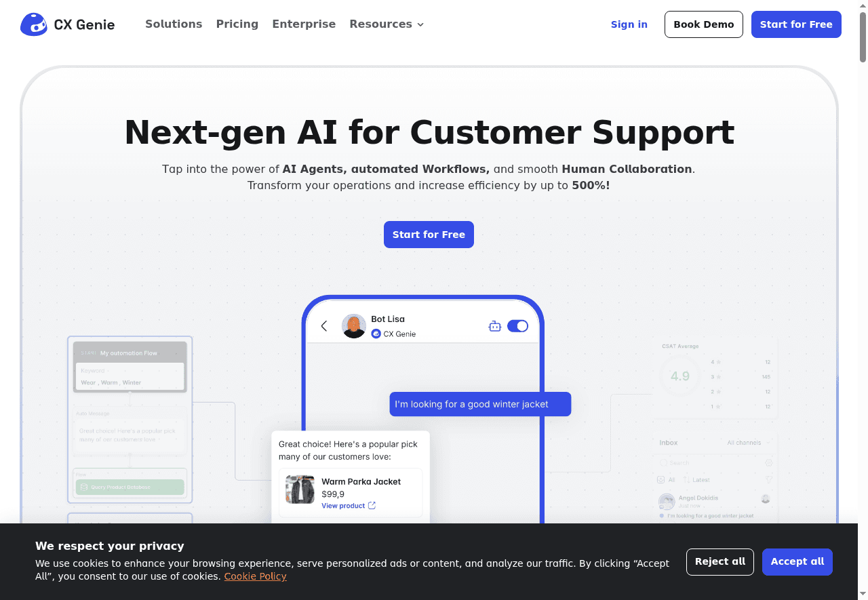Open the Solutions menu item
Viewport: 868px width, 600px height.
tap(174, 24)
